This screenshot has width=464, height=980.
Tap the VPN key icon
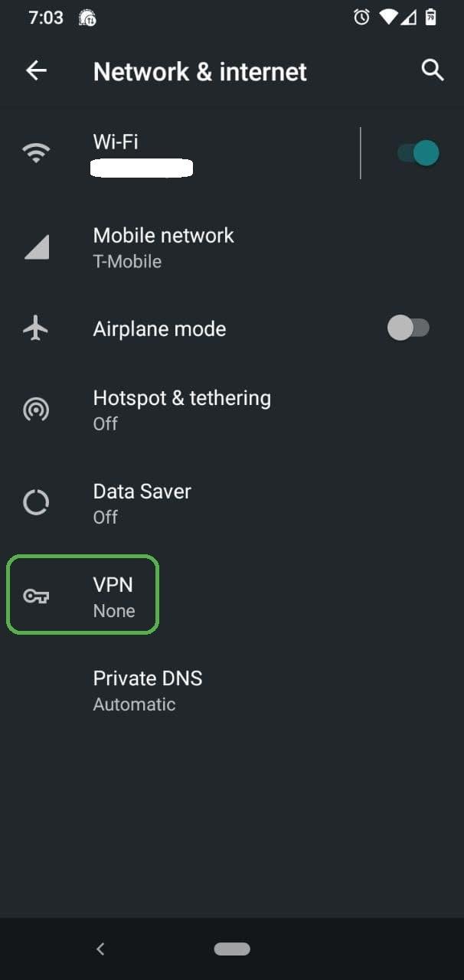point(36,596)
